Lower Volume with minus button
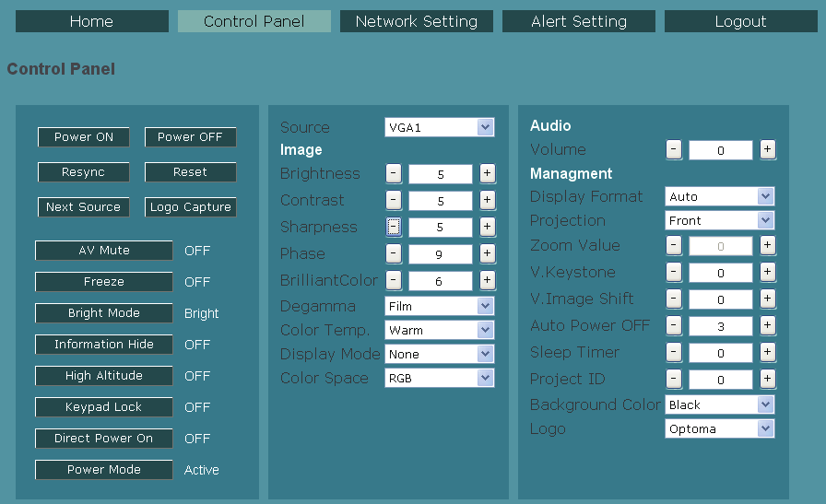The width and height of the screenshot is (826, 504). coord(674,149)
